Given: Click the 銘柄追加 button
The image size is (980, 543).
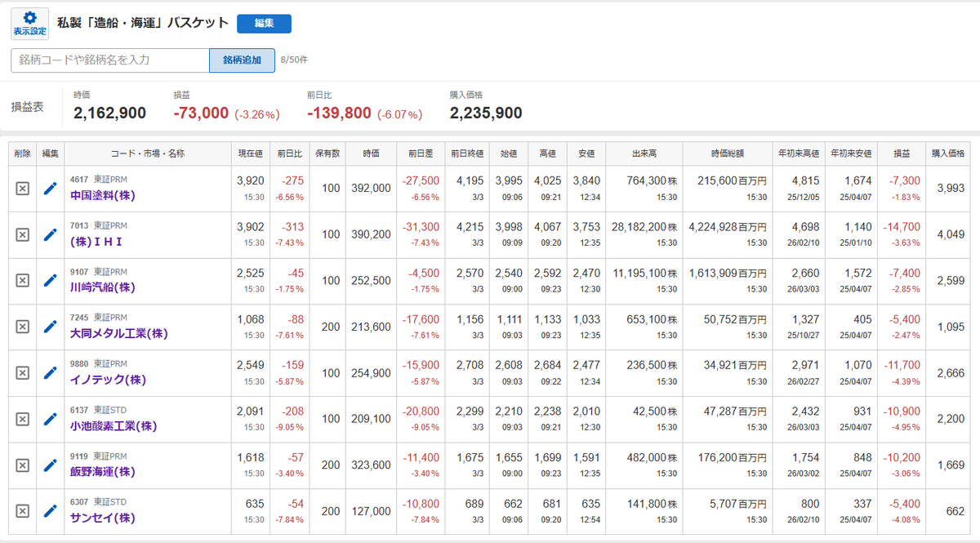Looking at the screenshot, I should click(x=242, y=60).
